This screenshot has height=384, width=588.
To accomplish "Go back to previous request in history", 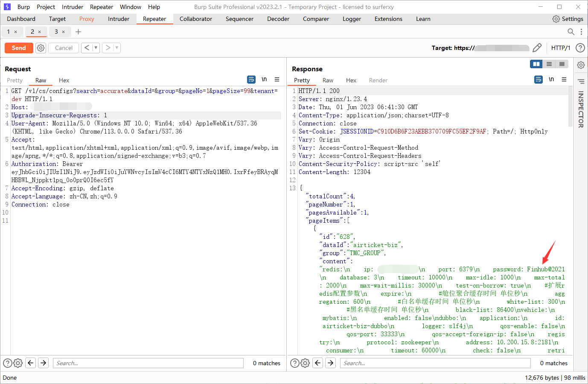I will point(87,48).
